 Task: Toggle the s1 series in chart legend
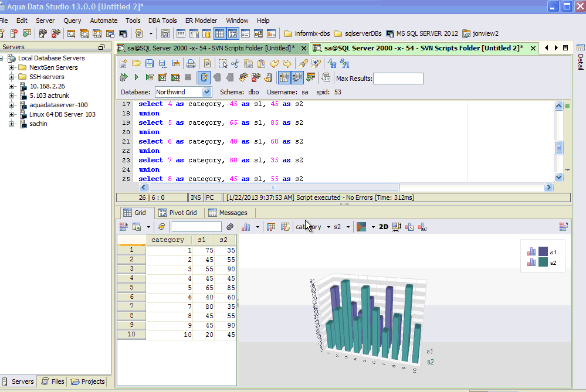(542, 252)
